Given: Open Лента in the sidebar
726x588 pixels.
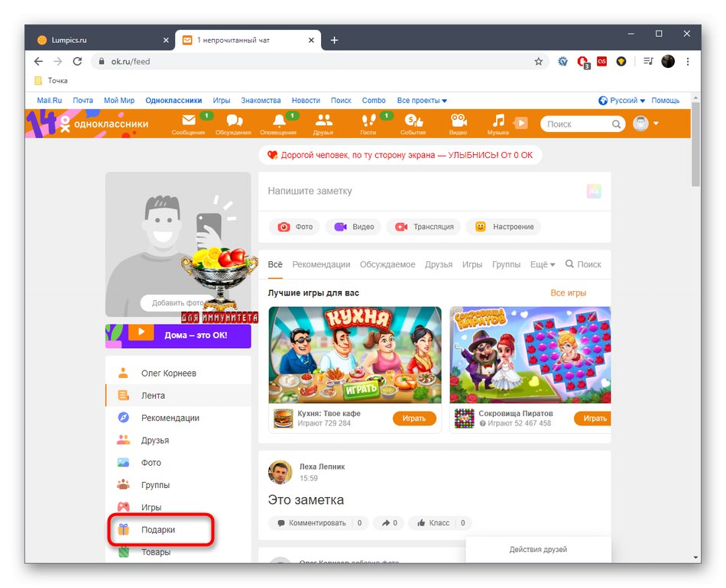Looking at the screenshot, I should click(178, 396).
